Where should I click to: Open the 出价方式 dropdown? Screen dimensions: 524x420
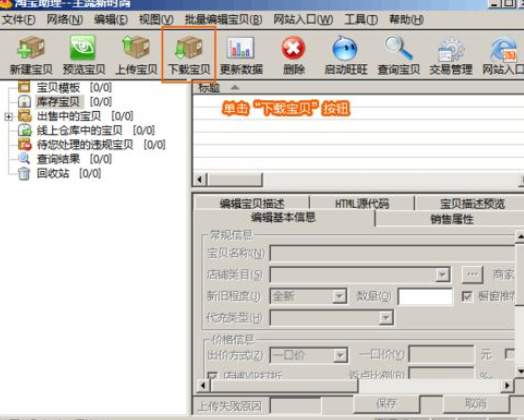(340, 356)
